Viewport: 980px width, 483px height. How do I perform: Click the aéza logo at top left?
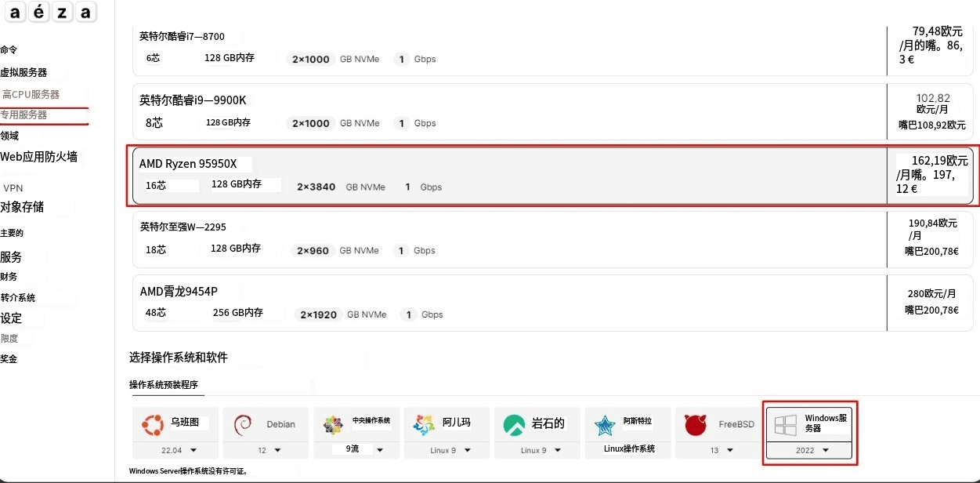coord(52,12)
